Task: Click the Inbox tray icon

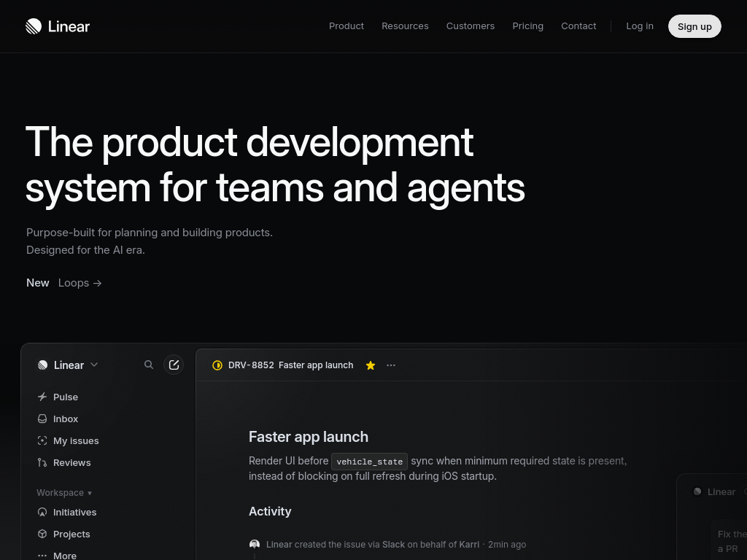Action: click(42, 419)
